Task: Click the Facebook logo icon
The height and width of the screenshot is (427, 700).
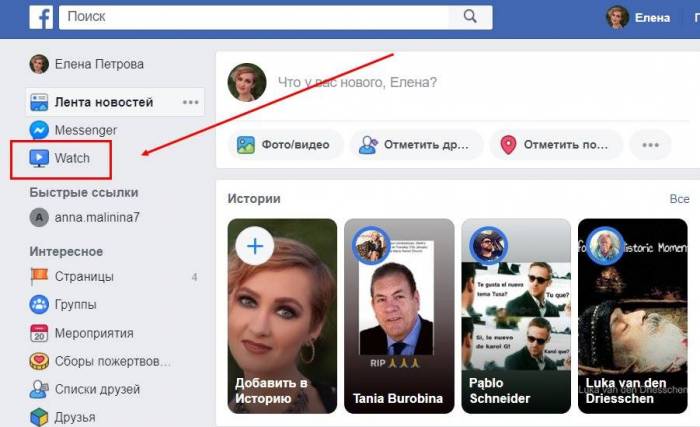Action: (x=40, y=17)
